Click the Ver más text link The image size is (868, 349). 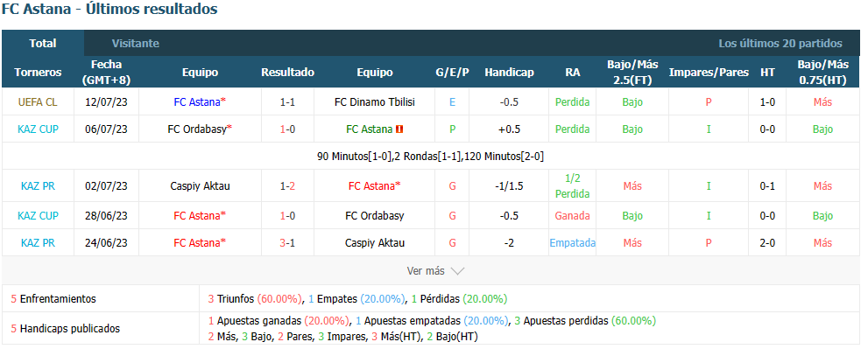[426, 271]
